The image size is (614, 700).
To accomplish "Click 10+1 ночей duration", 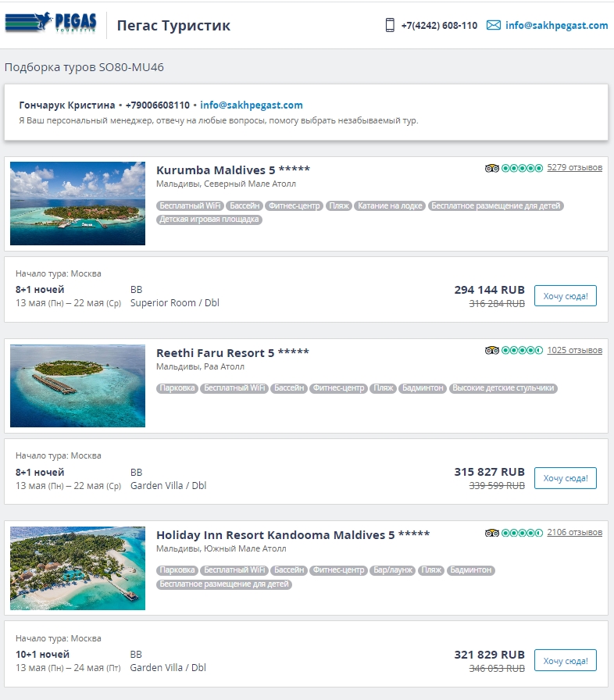I will tap(42, 654).
